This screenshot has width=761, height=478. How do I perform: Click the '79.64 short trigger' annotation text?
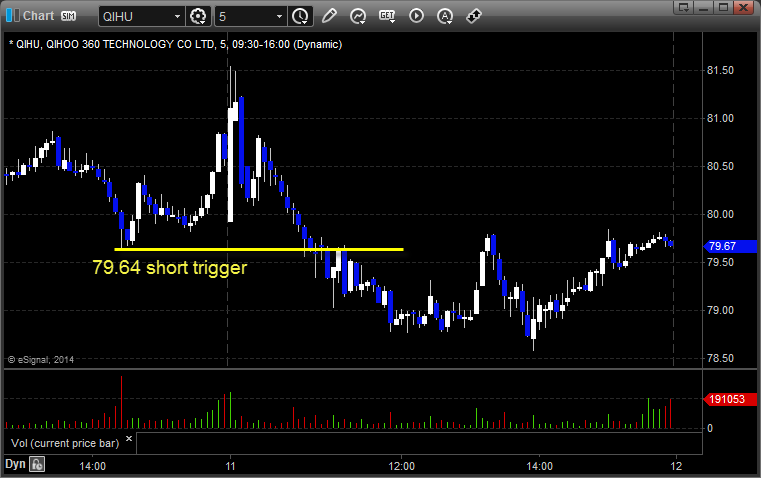[x=169, y=268]
